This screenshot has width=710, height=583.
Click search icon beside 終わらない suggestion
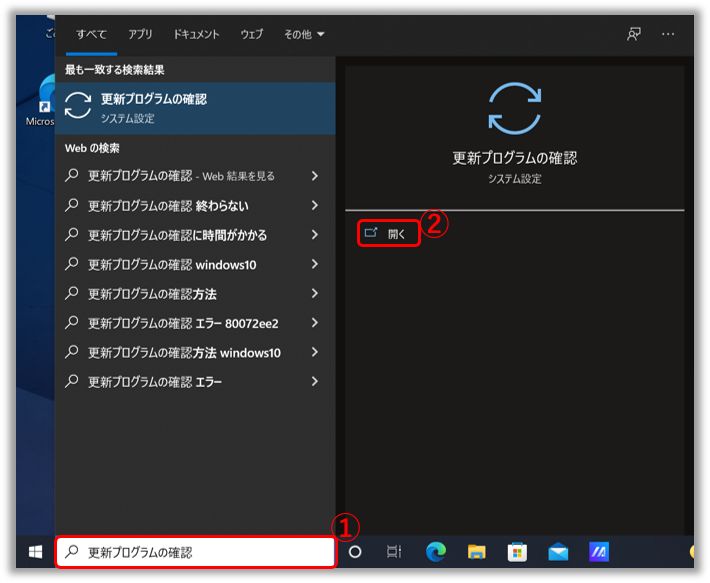pos(72,205)
